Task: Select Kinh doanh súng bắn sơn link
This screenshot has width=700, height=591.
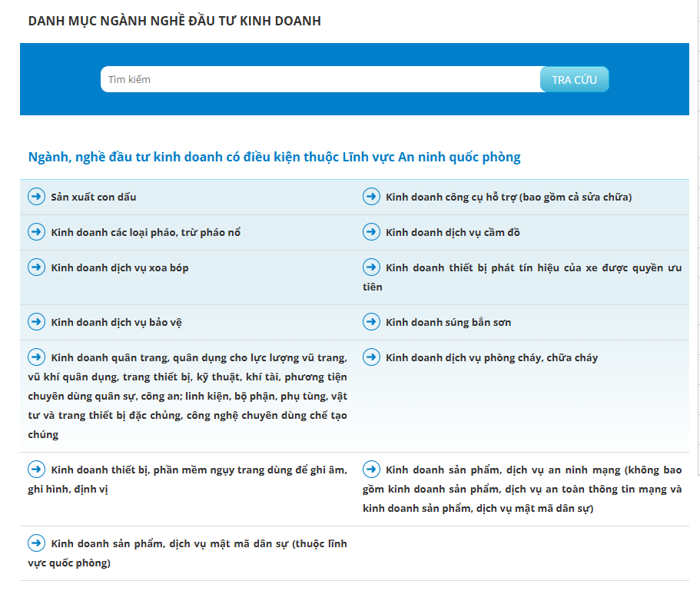Action: pyautogui.click(x=448, y=322)
